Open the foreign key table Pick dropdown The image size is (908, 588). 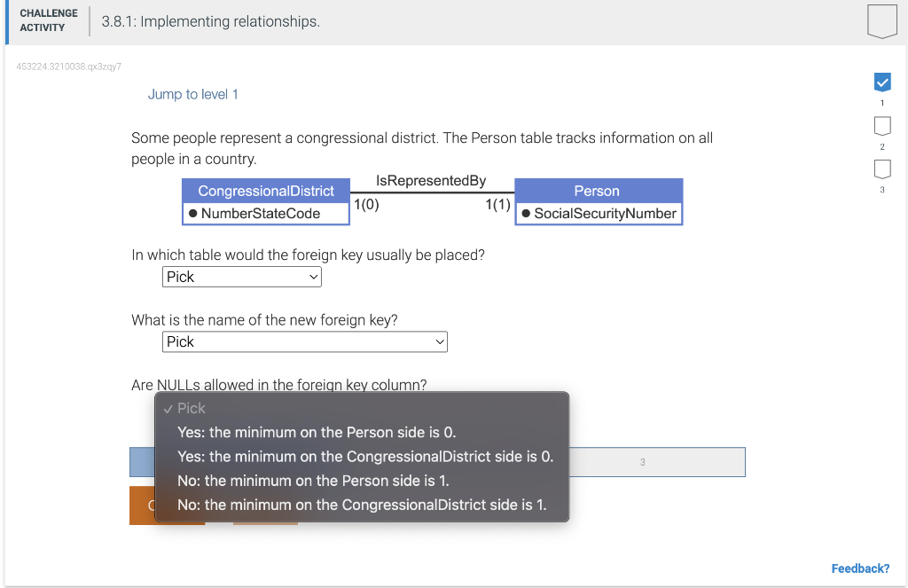click(x=241, y=276)
